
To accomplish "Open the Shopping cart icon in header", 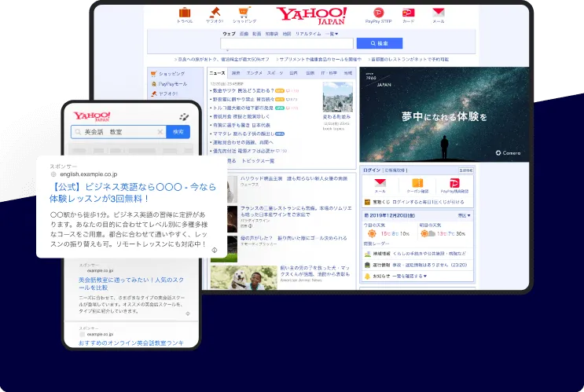I will tap(243, 13).
